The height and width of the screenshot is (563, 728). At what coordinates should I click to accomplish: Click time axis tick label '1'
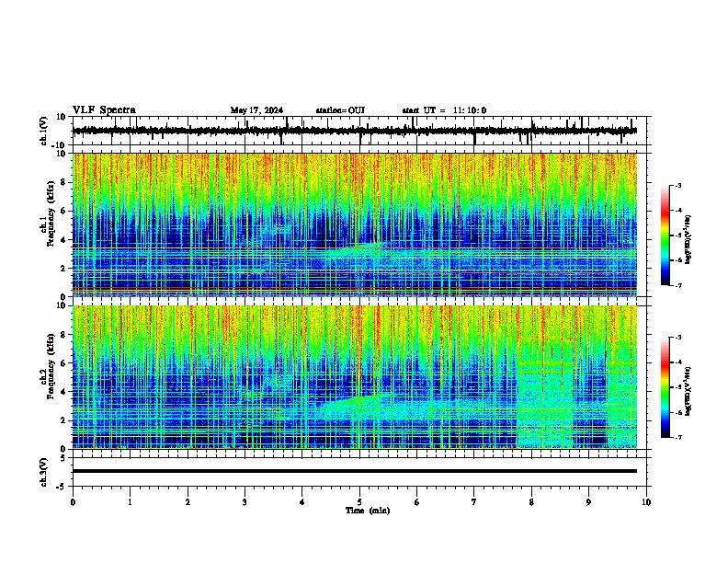[130, 502]
